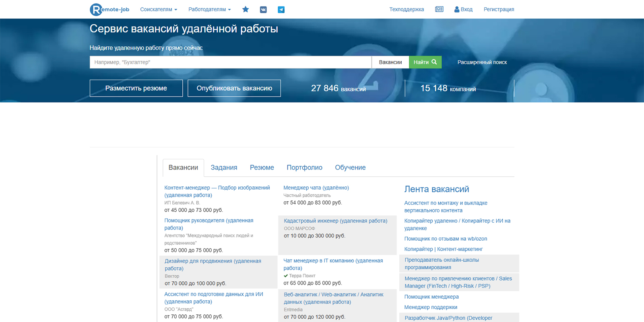Open Менеджер по привлечению клиентов / Sales Manager item
This screenshot has width=644, height=322.
coord(458,282)
